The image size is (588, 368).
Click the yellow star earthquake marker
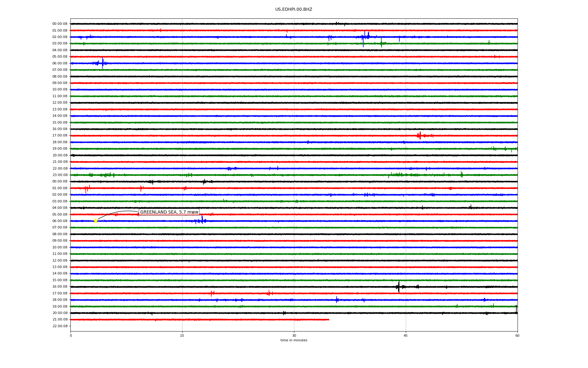96,221
